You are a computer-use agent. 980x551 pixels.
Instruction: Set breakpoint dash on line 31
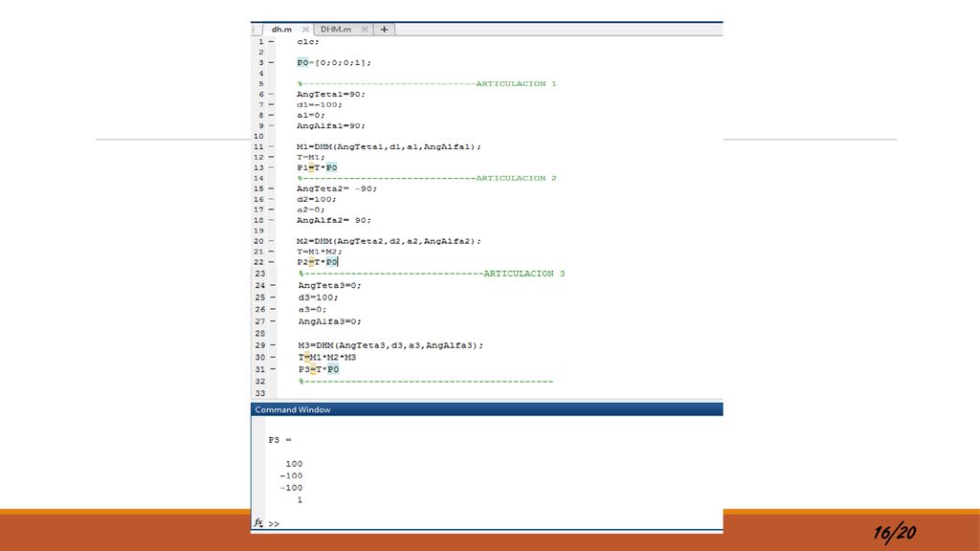pos(273,369)
